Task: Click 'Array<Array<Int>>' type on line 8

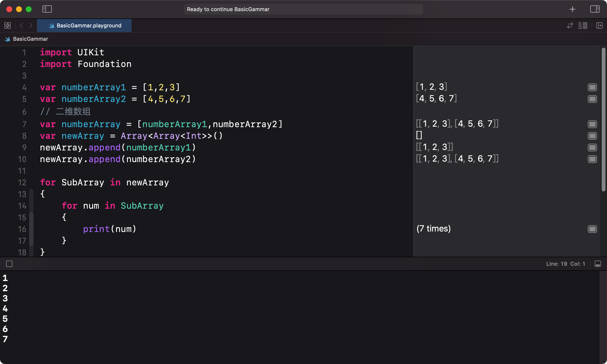Action: [x=167, y=136]
